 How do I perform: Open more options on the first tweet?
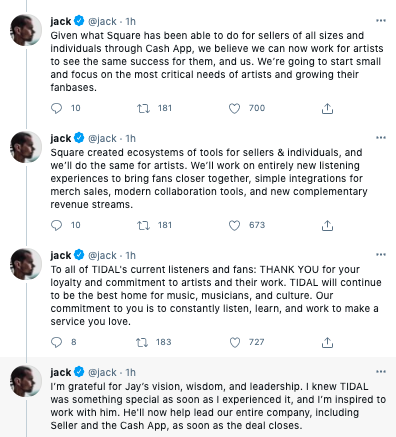[381, 21]
